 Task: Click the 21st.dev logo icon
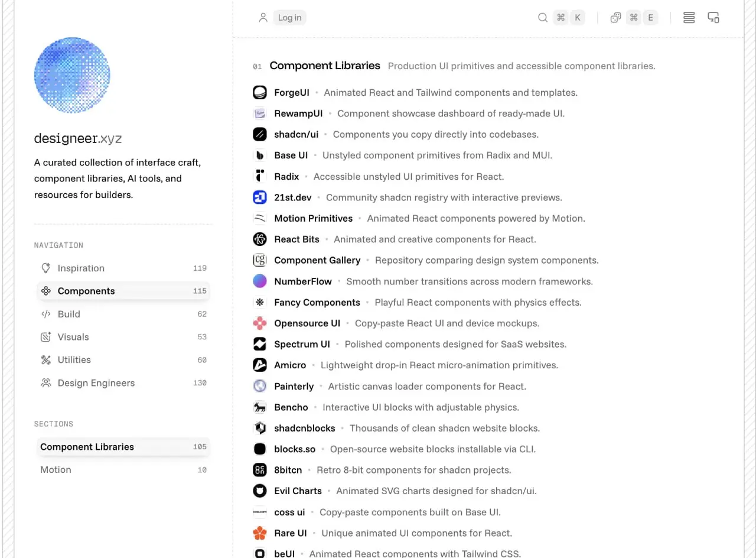tap(260, 197)
